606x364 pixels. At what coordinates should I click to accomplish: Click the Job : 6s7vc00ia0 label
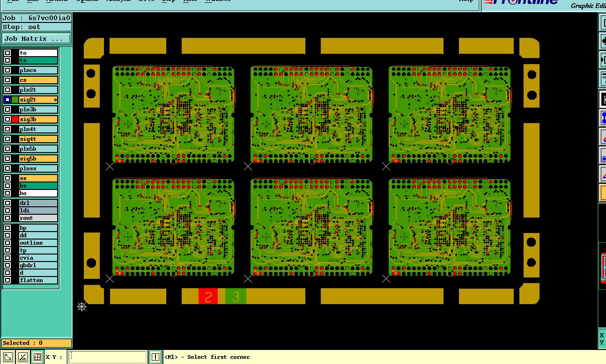coord(37,18)
